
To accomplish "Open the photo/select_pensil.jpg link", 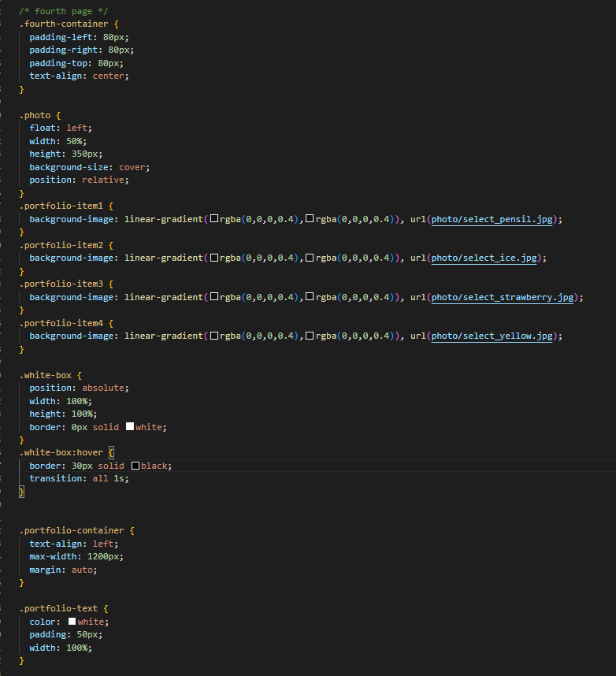I will coord(492,220).
